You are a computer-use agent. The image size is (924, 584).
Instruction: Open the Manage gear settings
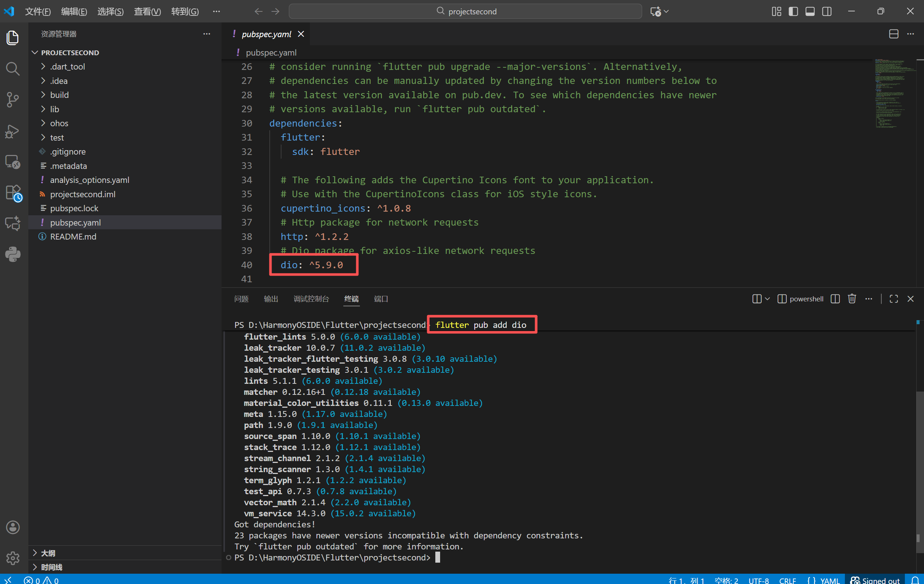pos(13,558)
